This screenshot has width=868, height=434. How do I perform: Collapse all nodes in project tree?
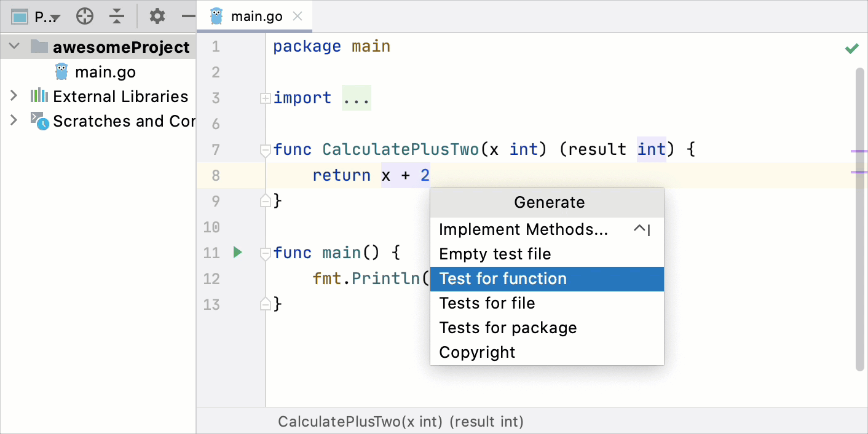tap(117, 16)
